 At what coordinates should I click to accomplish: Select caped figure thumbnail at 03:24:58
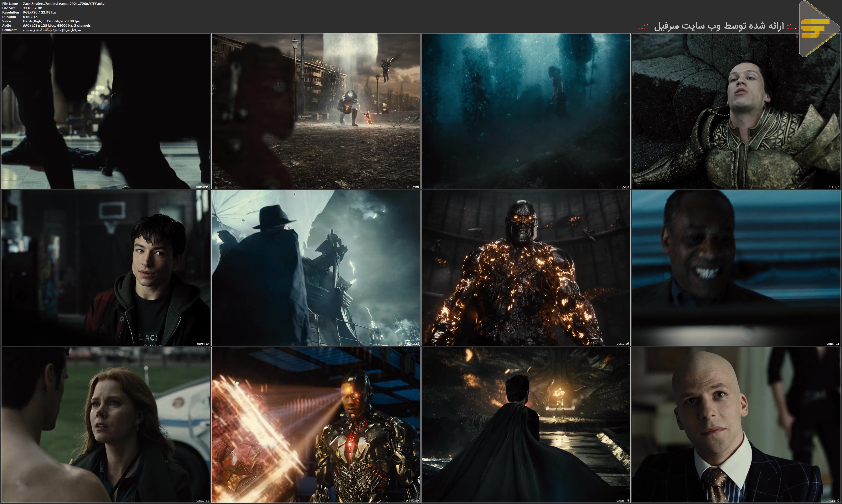525,425
